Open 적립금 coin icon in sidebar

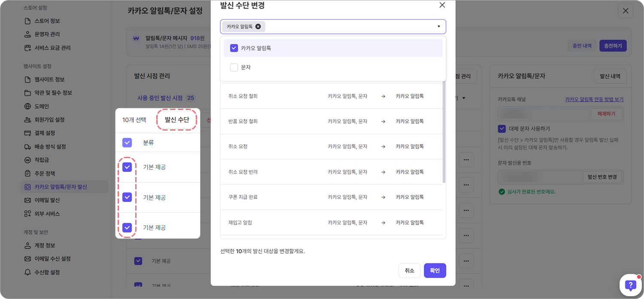point(27,160)
